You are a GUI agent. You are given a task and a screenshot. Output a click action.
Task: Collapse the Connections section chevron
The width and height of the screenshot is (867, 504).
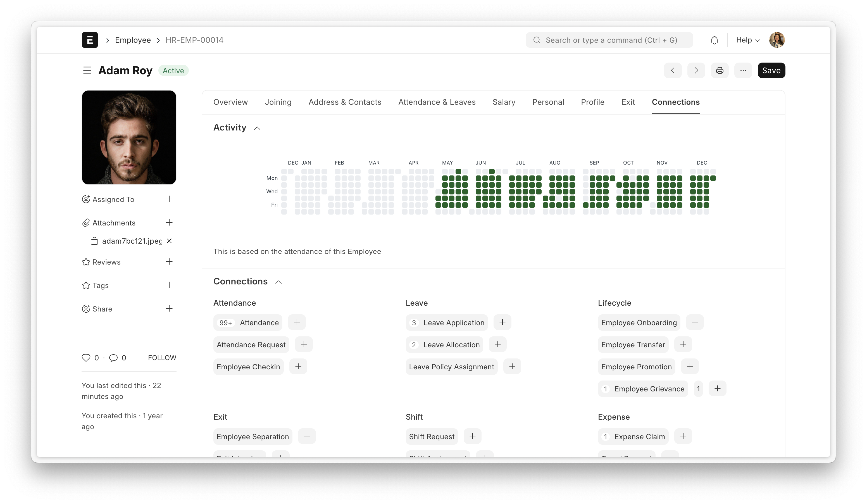point(278,282)
